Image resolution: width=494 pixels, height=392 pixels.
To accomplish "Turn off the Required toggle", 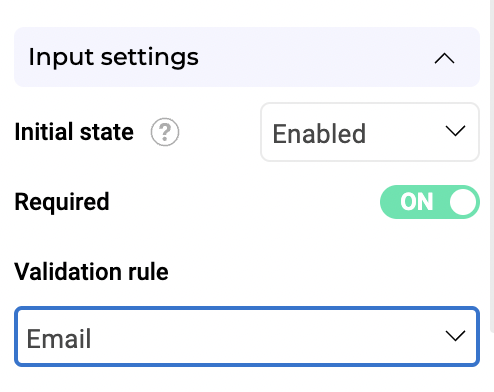I will point(430,202).
